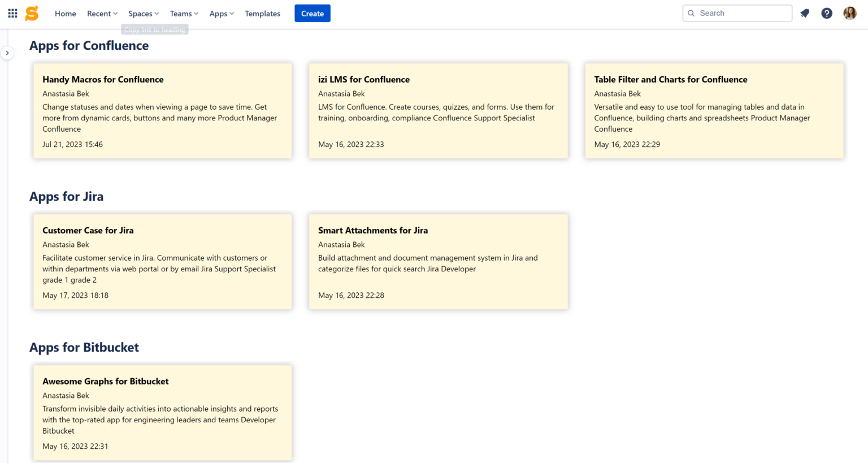Open the izi LMS for Confluence card
Screen dimensions: 868x463
pos(438,111)
